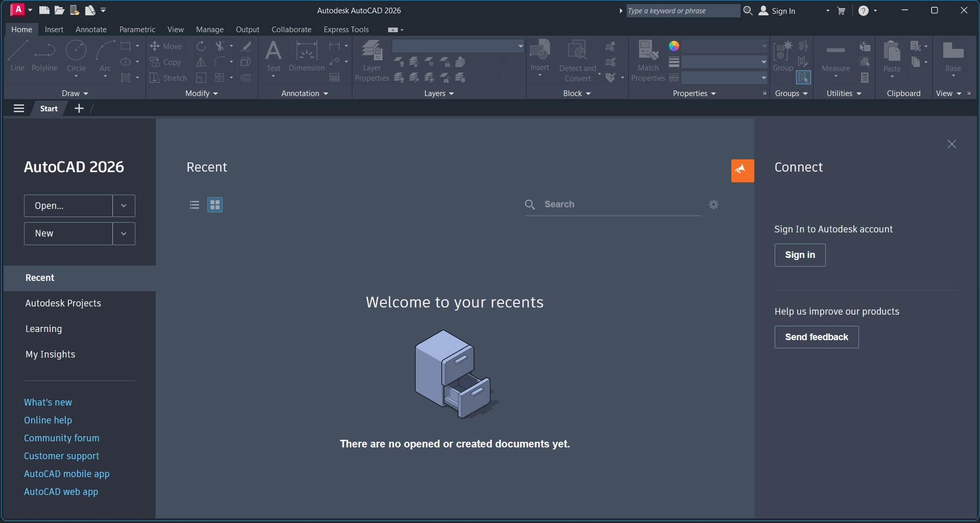The height and width of the screenshot is (523, 980).
Task: Select the Circle tool
Action: (x=76, y=56)
